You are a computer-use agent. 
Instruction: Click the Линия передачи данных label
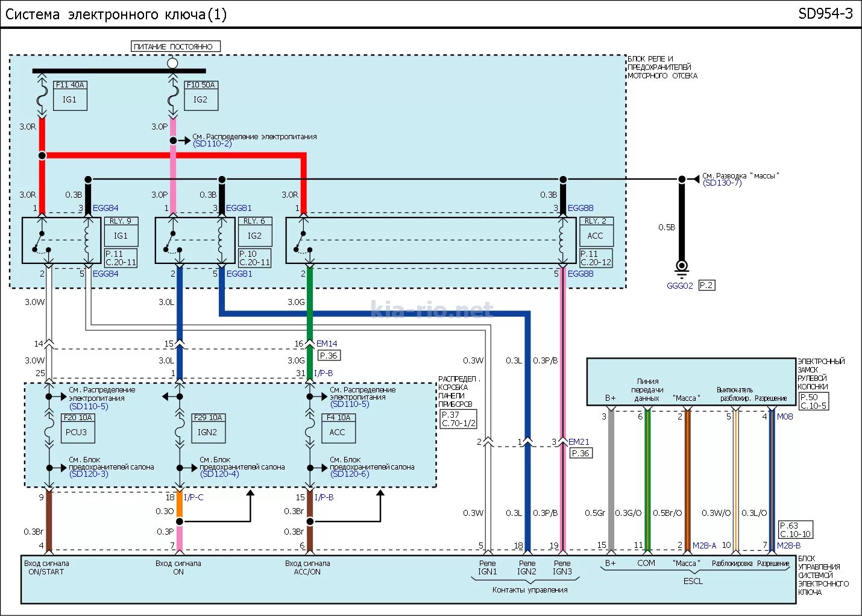(647, 389)
